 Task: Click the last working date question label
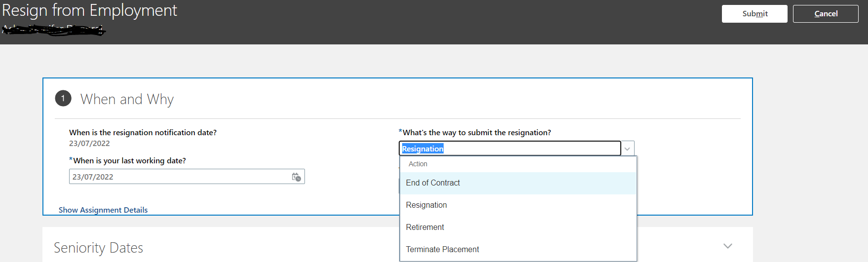click(129, 161)
